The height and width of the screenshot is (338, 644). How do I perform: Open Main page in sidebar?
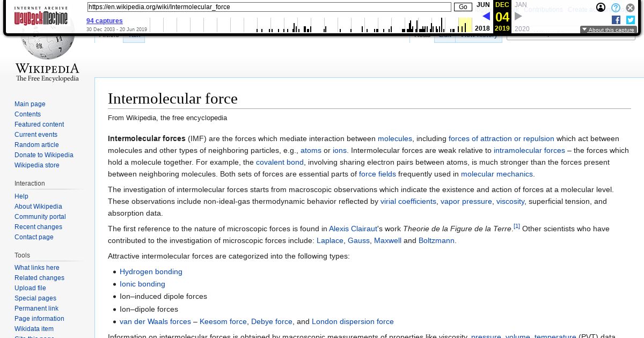click(30, 104)
